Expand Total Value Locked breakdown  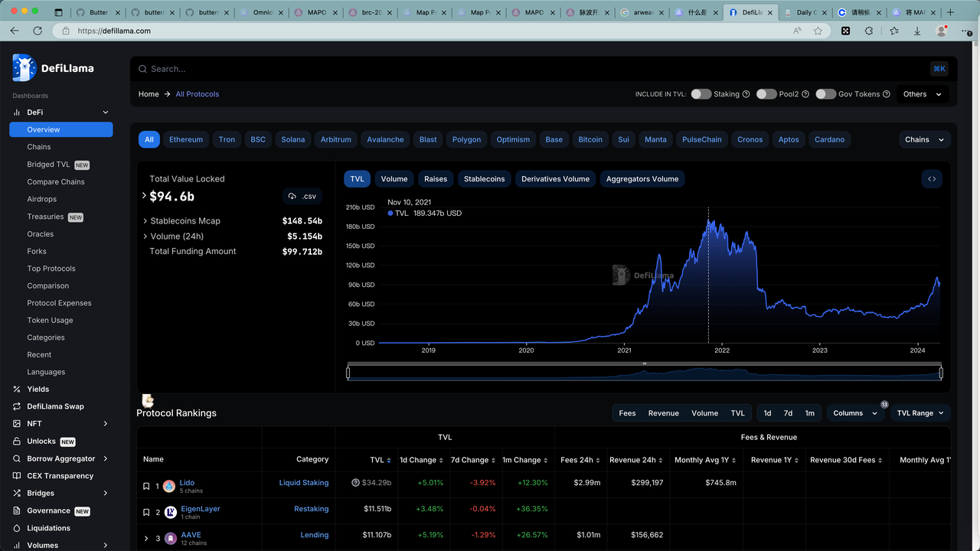point(144,196)
